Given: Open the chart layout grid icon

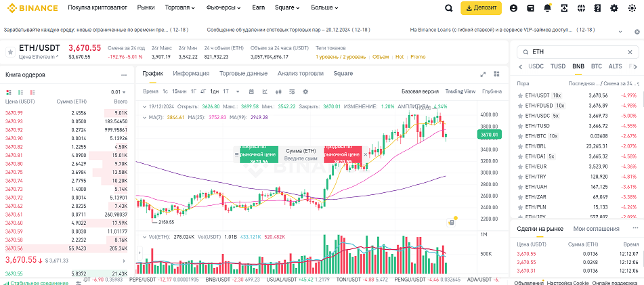Looking at the screenshot, I should pos(496,74).
